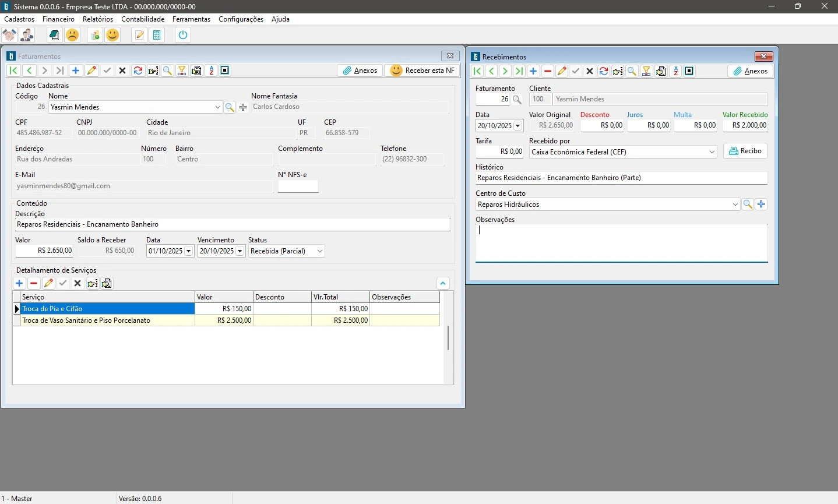Screen dimensions: 838x504
Task: Delete record with red minus in Recebimentos
Action: coord(548,71)
